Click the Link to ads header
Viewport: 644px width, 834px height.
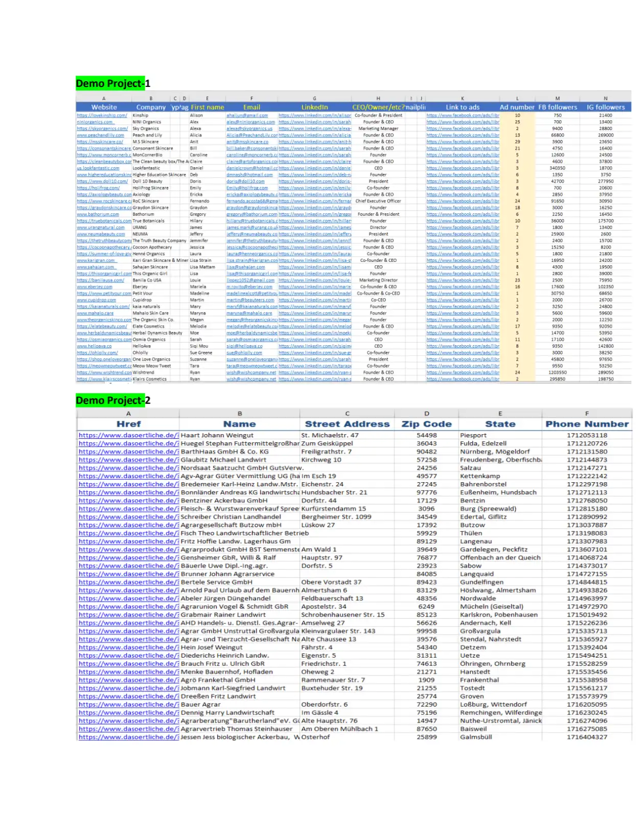462,107
